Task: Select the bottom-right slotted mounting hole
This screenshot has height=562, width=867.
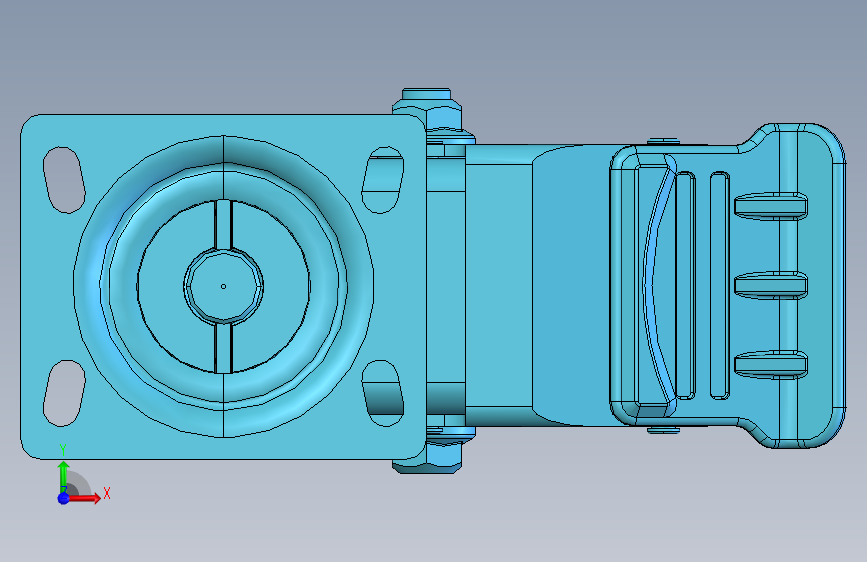Action: [383, 393]
